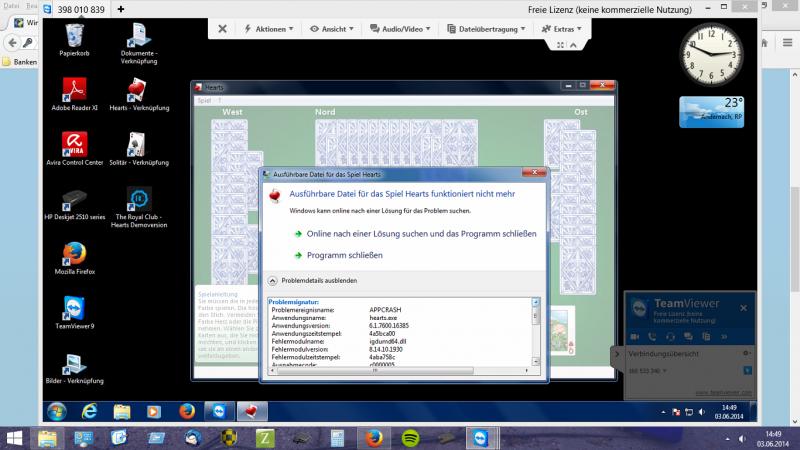
Task: Select Solitär - Verknüpfung desktop shortcut
Action: (139, 148)
